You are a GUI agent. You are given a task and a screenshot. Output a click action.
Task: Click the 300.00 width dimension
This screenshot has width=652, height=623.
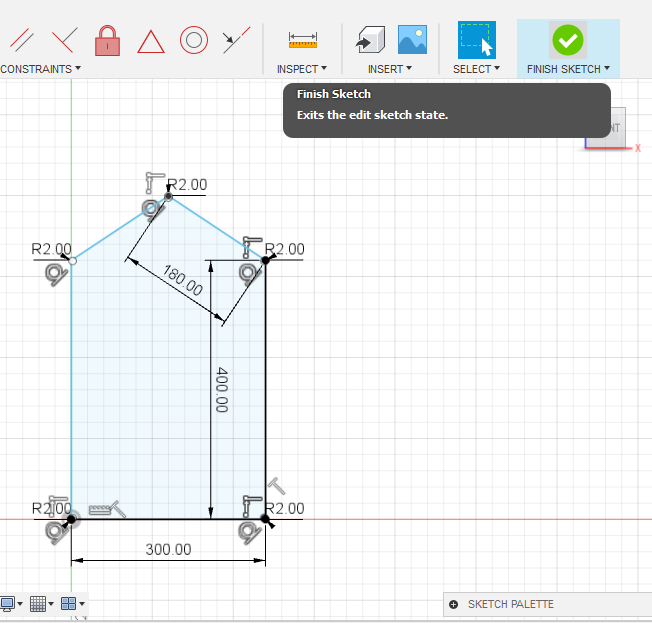(168, 549)
